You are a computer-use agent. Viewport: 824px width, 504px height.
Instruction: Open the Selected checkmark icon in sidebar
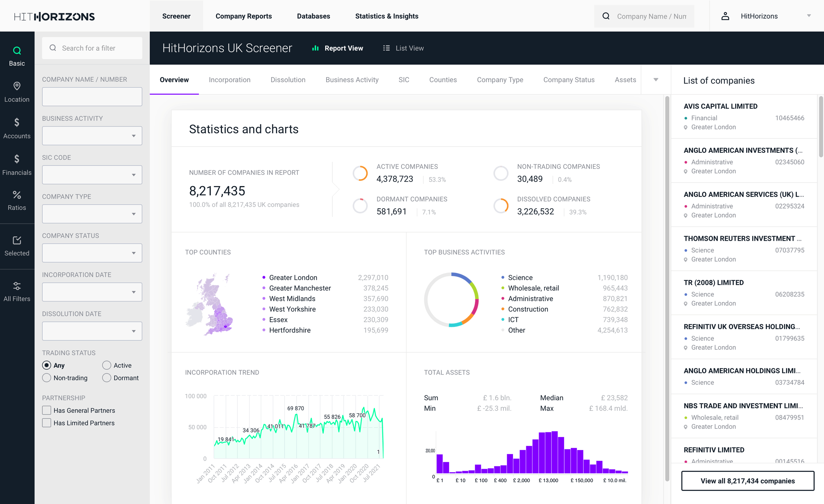[x=17, y=240]
